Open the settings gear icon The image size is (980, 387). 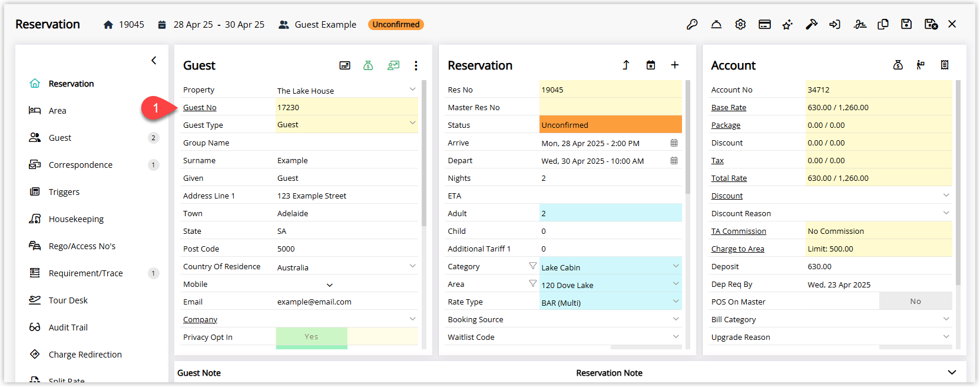pos(740,24)
